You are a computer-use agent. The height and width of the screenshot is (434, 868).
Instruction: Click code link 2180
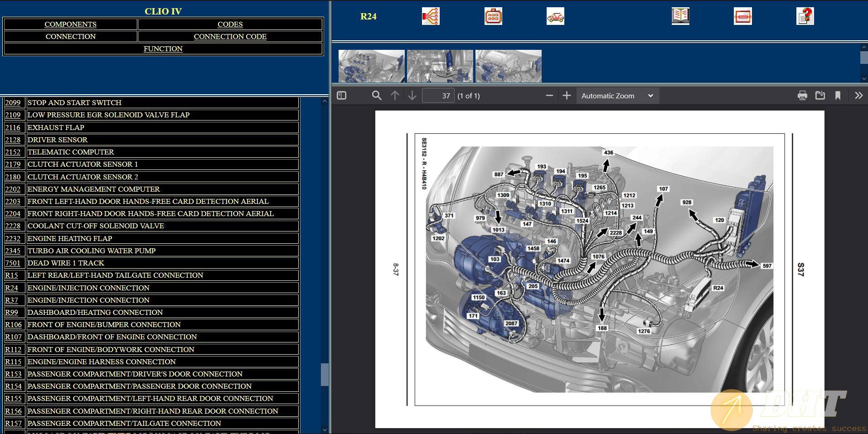tap(13, 177)
